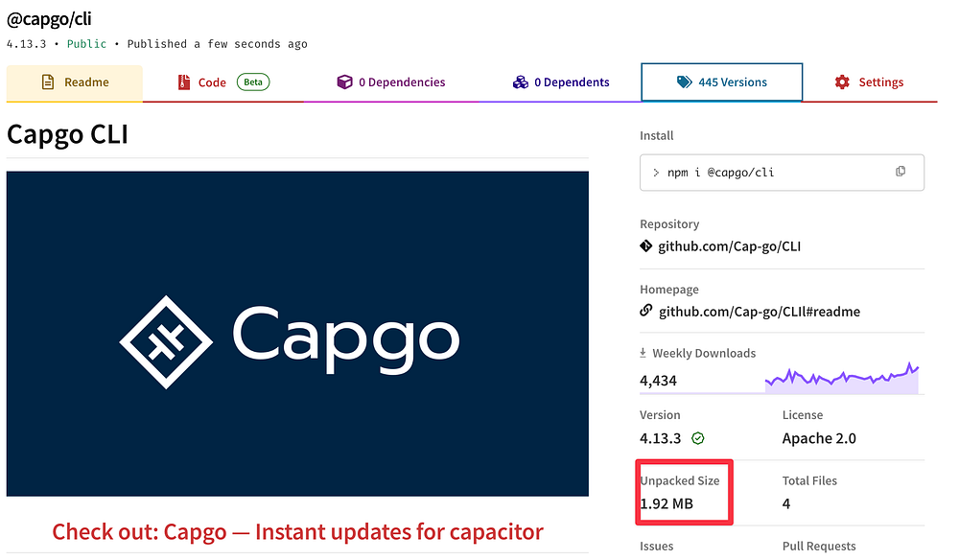Open the 0 Dependencies tab
Screen dimensions: 959x560
391,82
